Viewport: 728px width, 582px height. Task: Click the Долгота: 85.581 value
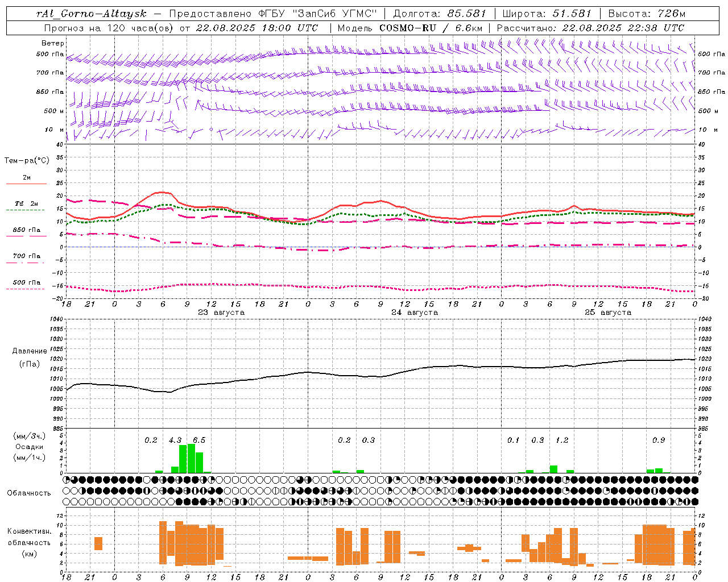pyautogui.click(x=439, y=14)
